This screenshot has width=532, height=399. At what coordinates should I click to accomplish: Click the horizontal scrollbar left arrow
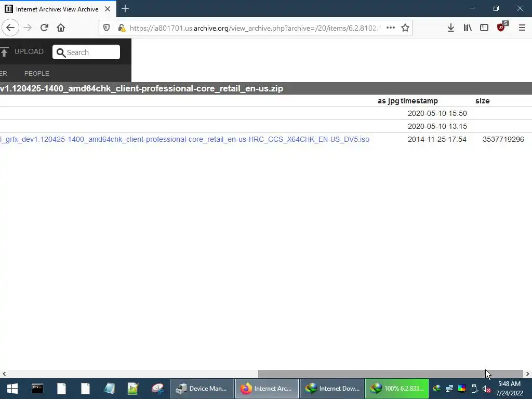[x=4, y=374]
